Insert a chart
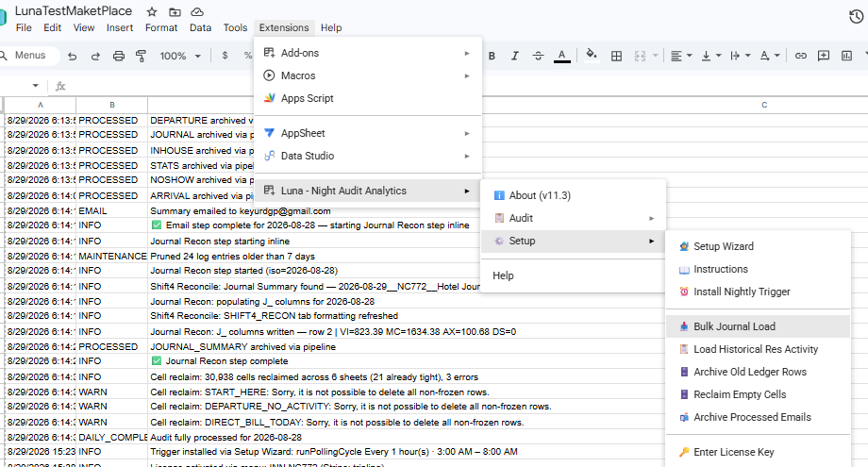 (846, 56)
